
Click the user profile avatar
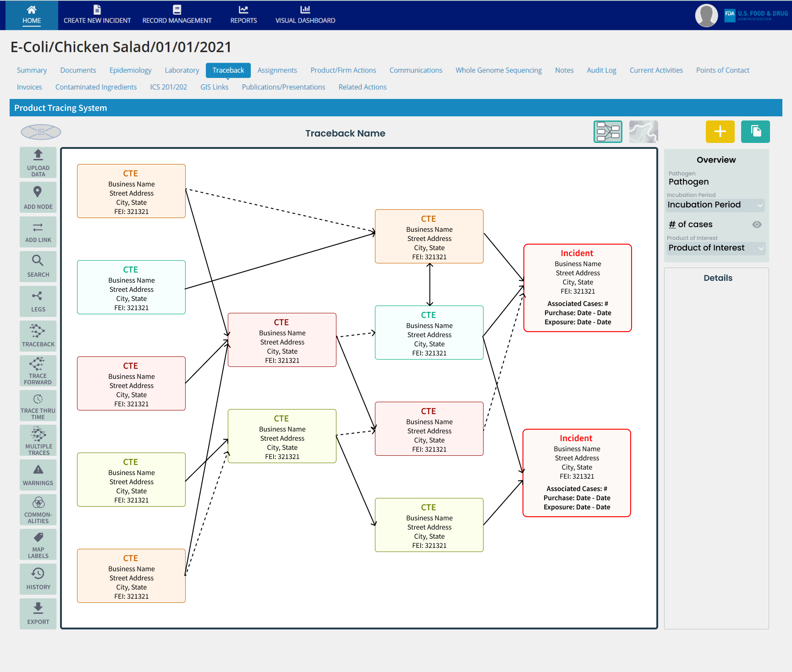tap(706, 15)
